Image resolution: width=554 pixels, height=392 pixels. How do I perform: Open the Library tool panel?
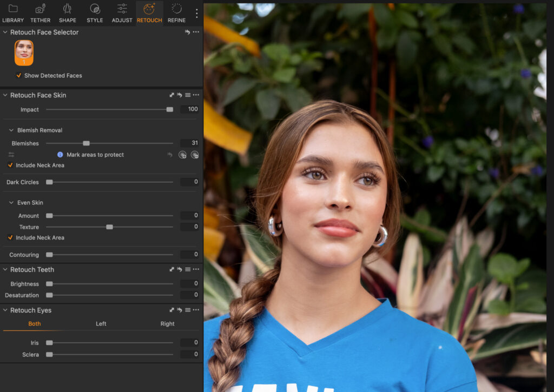click(x=12, y=13)
